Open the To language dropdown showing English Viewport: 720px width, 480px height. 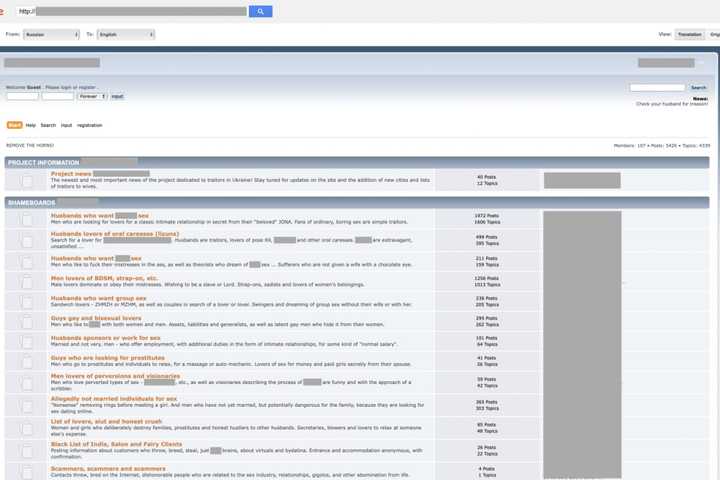[125, 34]
